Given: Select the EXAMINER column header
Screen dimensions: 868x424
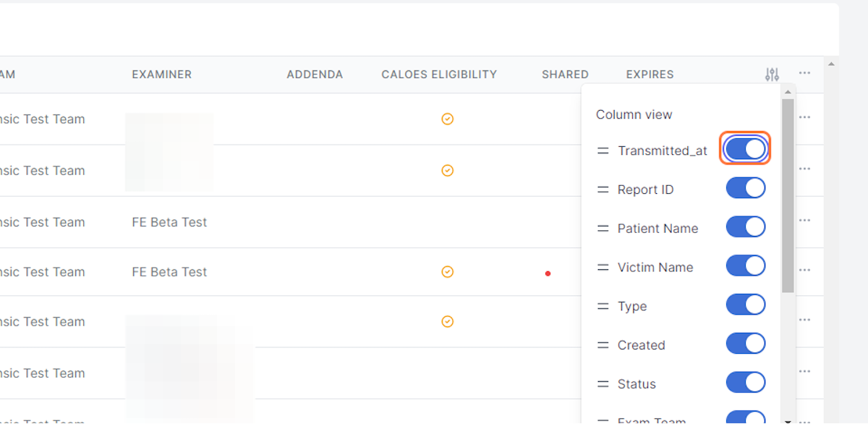Looking at the screenshot, I should [x=161, y=74].
